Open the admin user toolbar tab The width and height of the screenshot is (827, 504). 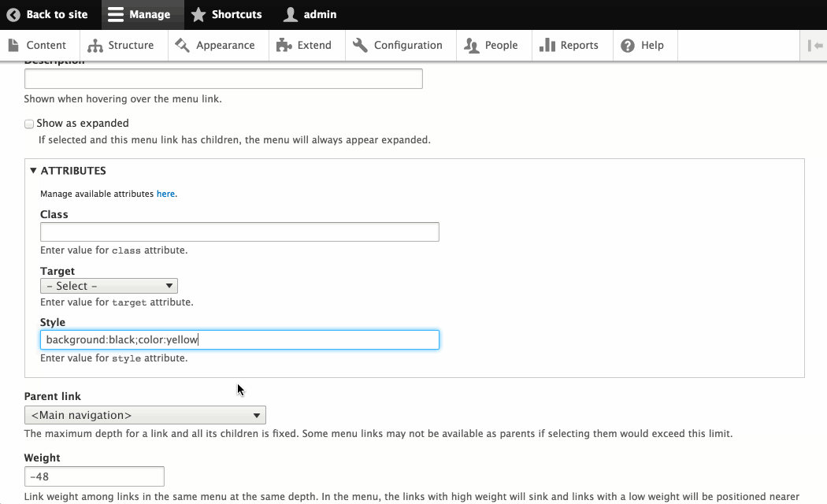(x=310, y=15)
